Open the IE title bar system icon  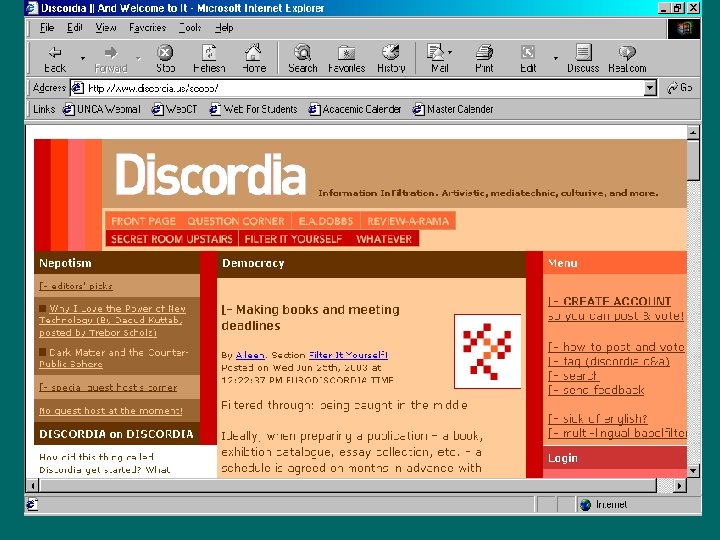click(32, 8)
